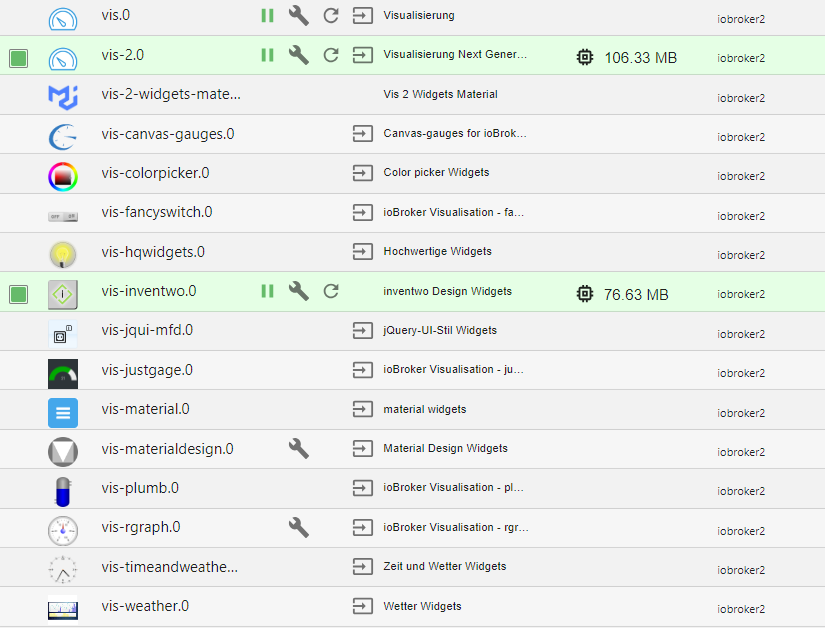This screenshot has height=628, width=825.
Task: Open wrench settings for vis-rgraph.0
Action: tap(299, 527)
